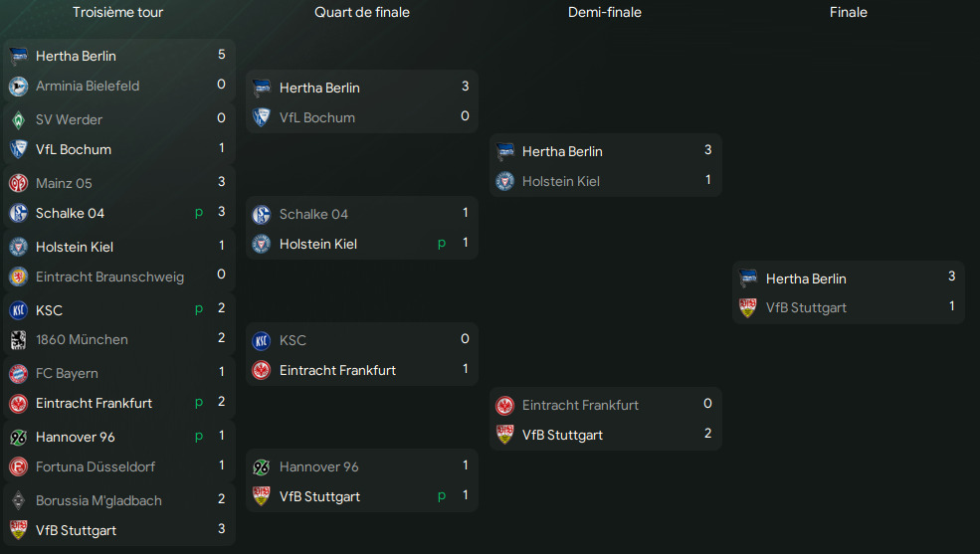Click the Hertha Berlin flag icon in final
This screenshot has width=980, height=554.
click(748, 277)
